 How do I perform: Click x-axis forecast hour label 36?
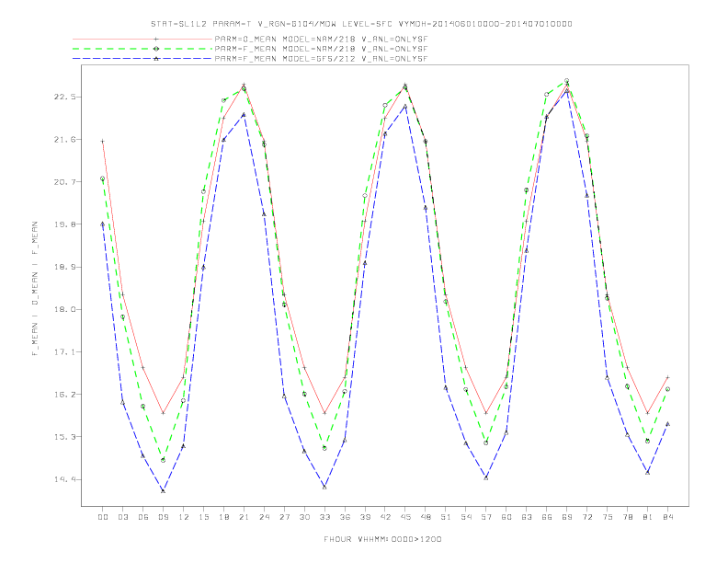[x=345, y=517]
